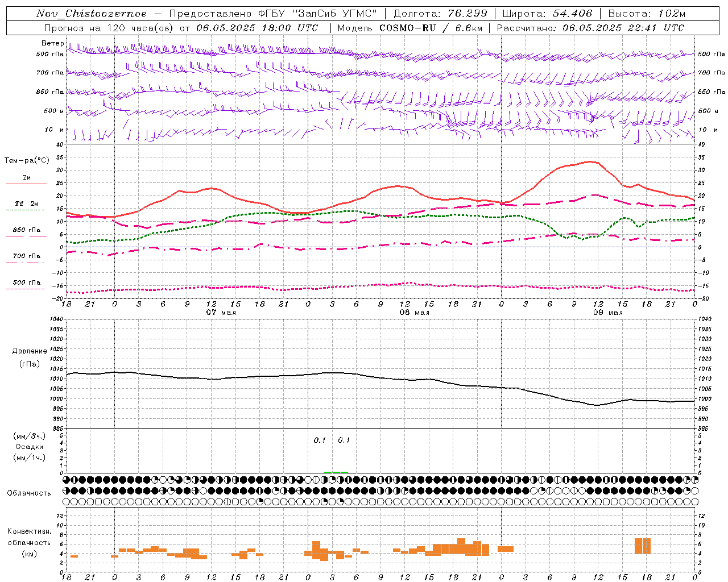Click the 10 м wind level label at left
728x582 pixels.
coord(55,130)
